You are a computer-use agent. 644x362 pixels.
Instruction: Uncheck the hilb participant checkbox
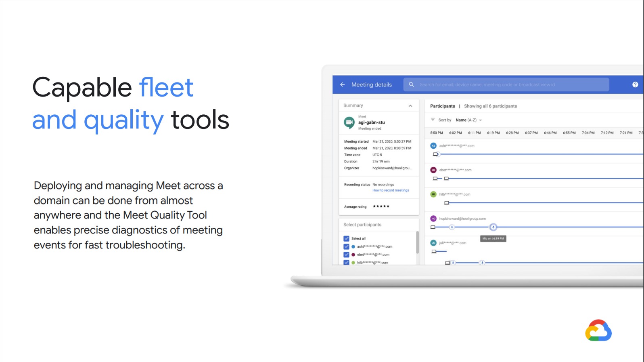pos(346,262)
